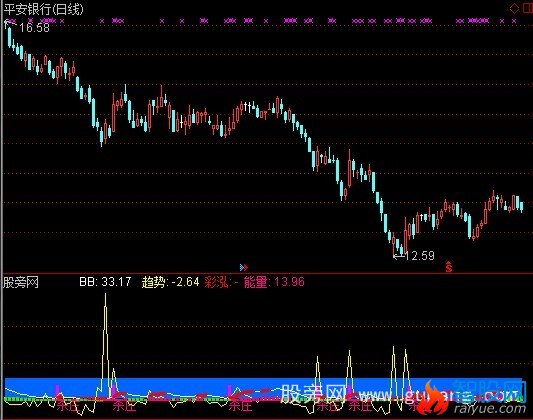Click the 平安银行(日线) chart title
533x420 pixels.
tap(44, 9)
